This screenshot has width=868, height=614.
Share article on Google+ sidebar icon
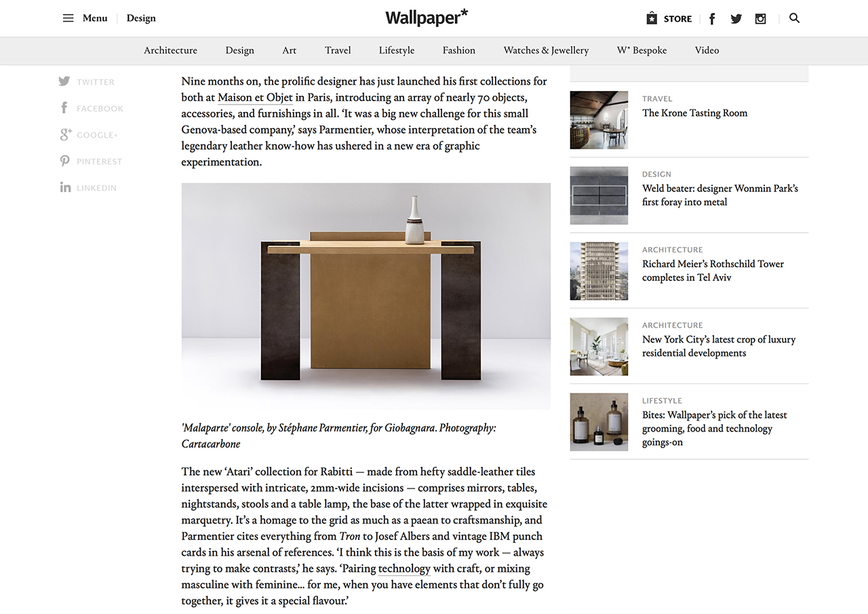[65, 134]
